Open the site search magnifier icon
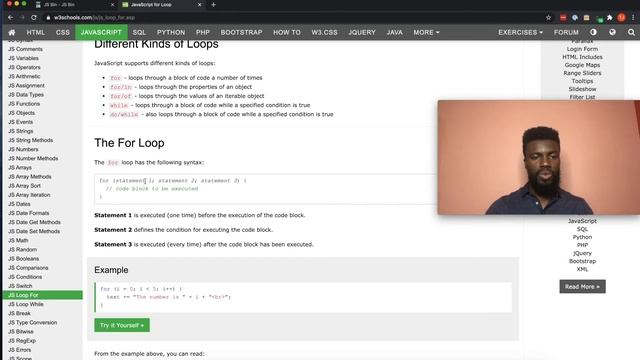Viewport: 640px width, 360px height. click(631, 32)
